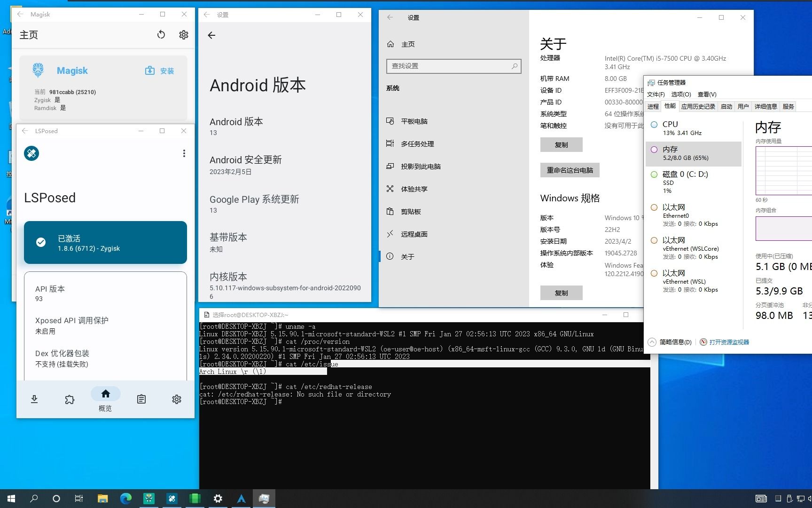
Task: Switch to 详细信息 tab
Action: pyautogui.click(x=765, y=107)
